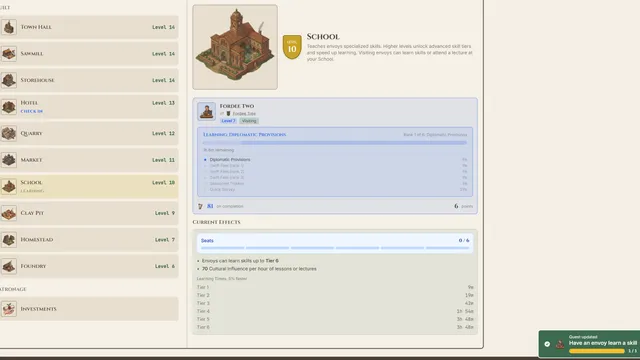
Task: Open the Town Hall building icon
Action: point(9,27)
